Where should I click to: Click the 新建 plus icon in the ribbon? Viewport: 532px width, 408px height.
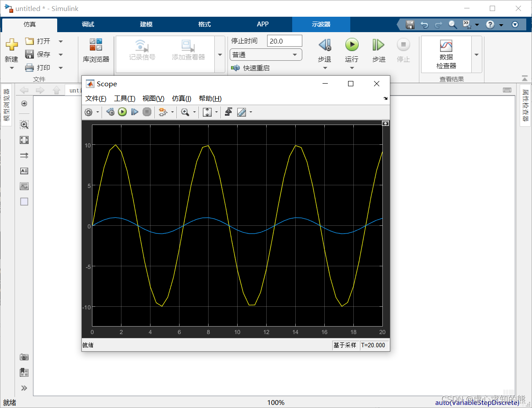(x=11, y=44)
